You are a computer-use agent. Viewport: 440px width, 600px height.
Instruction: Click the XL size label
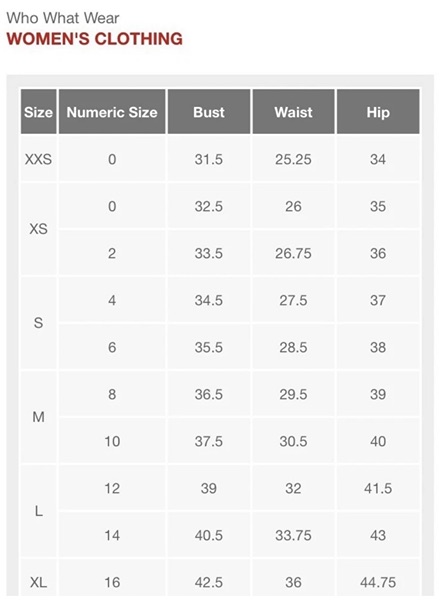tap(39, 582)
